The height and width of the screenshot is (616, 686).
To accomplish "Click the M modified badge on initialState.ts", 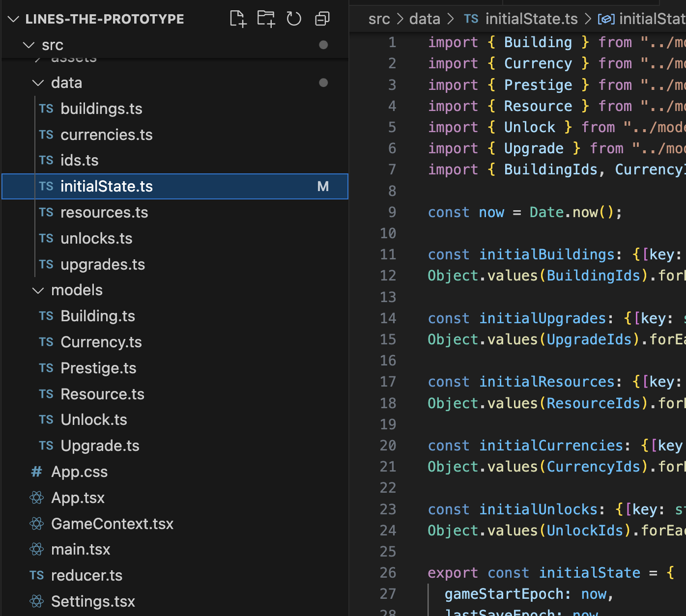I will [x=323, y=187].
